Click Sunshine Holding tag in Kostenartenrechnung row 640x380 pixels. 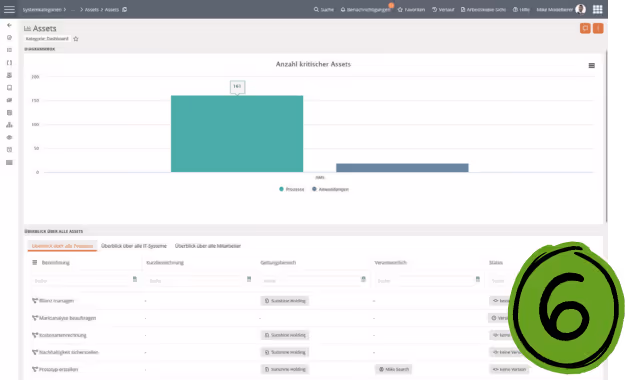(285, 335)
